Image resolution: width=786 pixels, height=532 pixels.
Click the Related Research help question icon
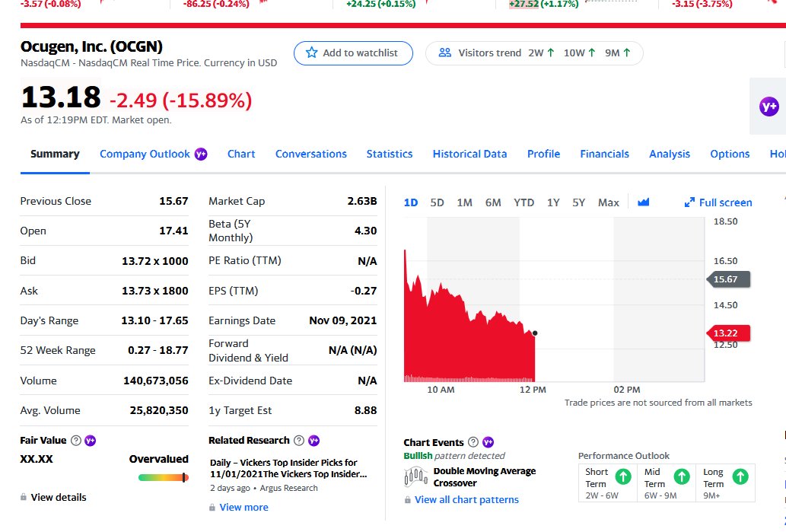[299, 440]
